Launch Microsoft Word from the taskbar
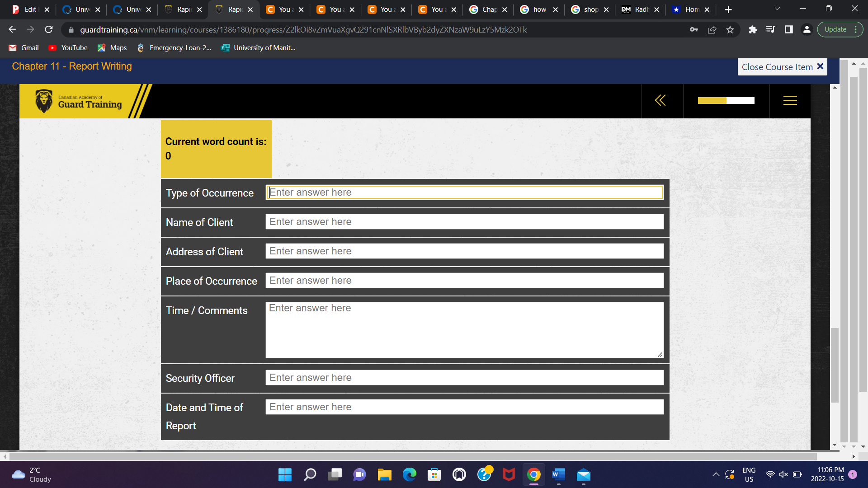The image size is (868, 488). pos(558,475)
